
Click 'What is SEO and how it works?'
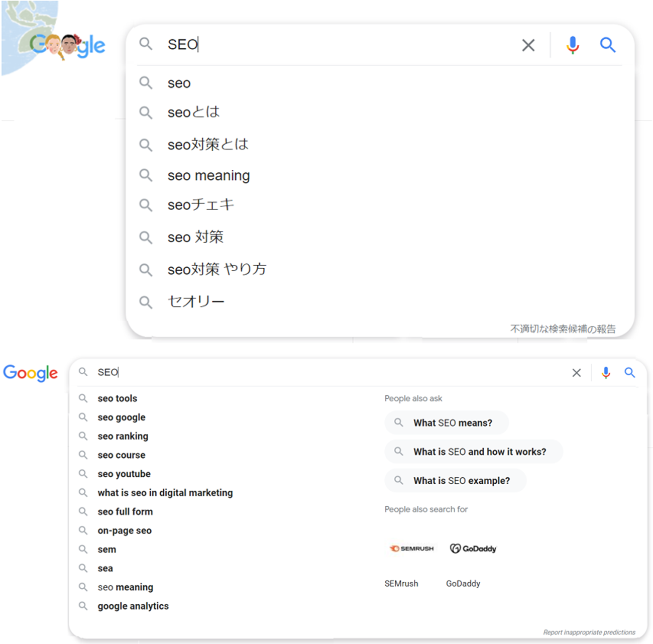click(x=474, y=452)
